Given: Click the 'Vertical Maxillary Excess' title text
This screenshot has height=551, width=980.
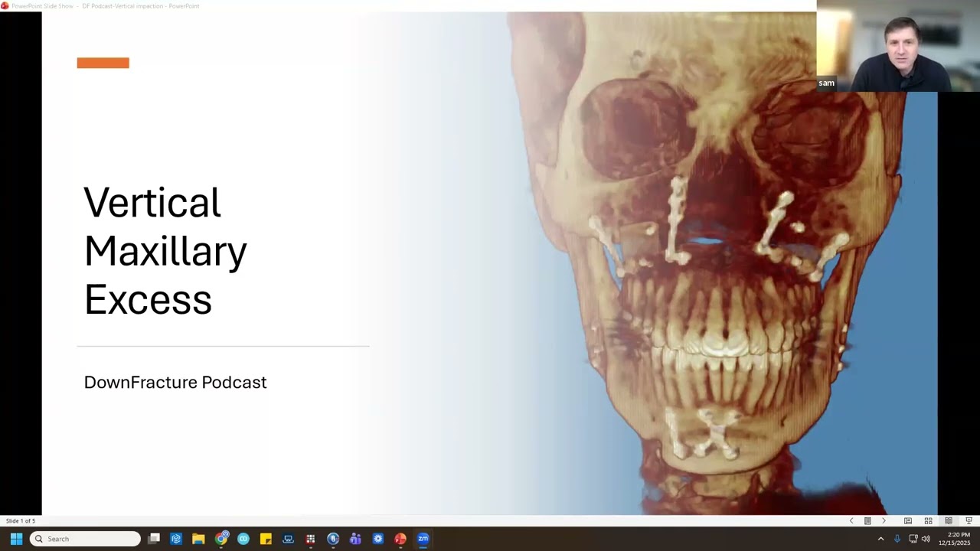Looking at the screenshot, I should tap(165, 250).
